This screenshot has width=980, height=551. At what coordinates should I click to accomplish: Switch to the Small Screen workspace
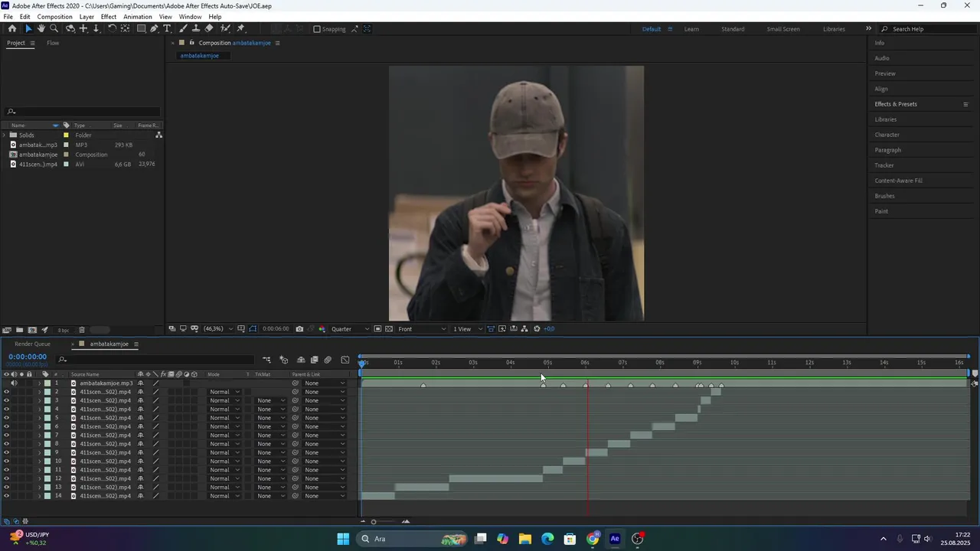tap(783, 29)
